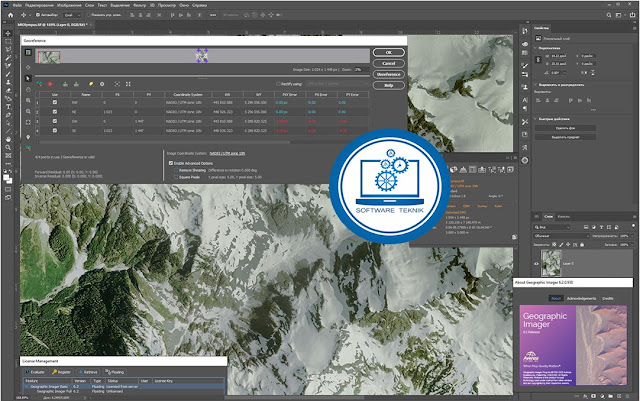
Task: Click the yellow tag icon in the Georeference toolbar
Action: [x=91, y=84]
